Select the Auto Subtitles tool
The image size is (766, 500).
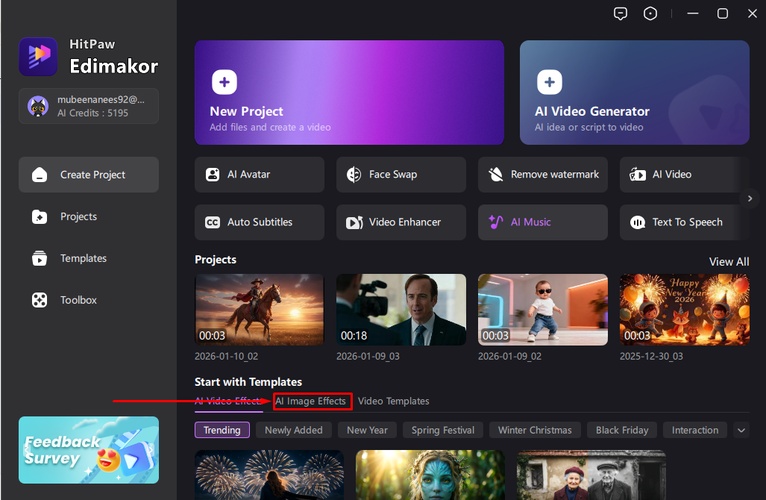pyautogui.click(x=259, y=222)
